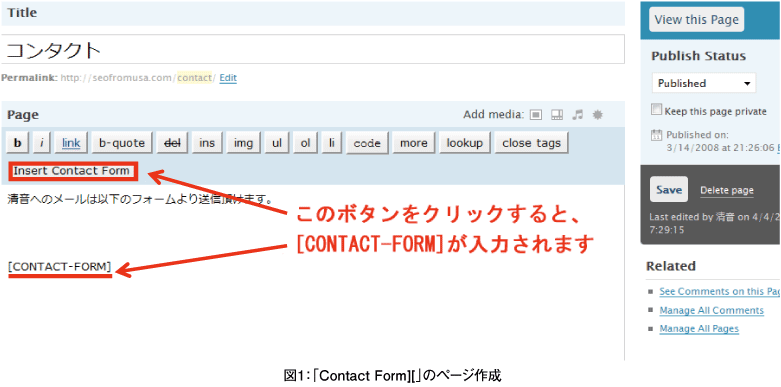Add audio via the music note icon
The image size is (781, 387).
[x=577, y=115]
